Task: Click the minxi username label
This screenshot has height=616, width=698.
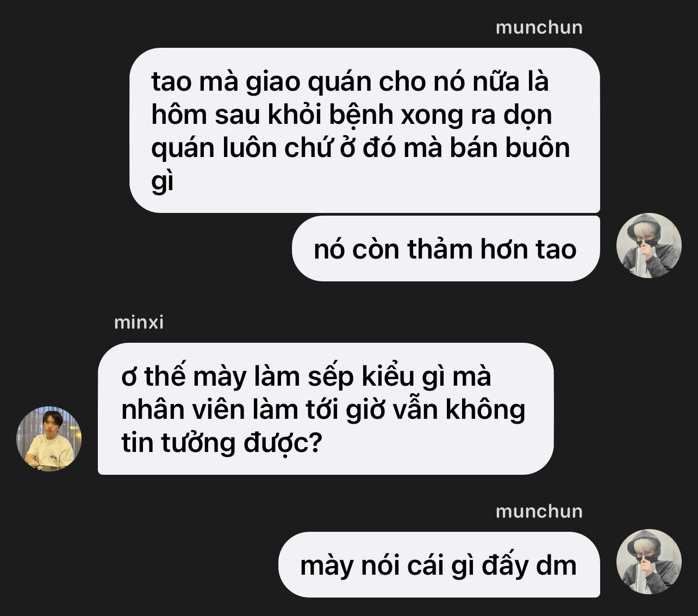Action: [139, 322]
